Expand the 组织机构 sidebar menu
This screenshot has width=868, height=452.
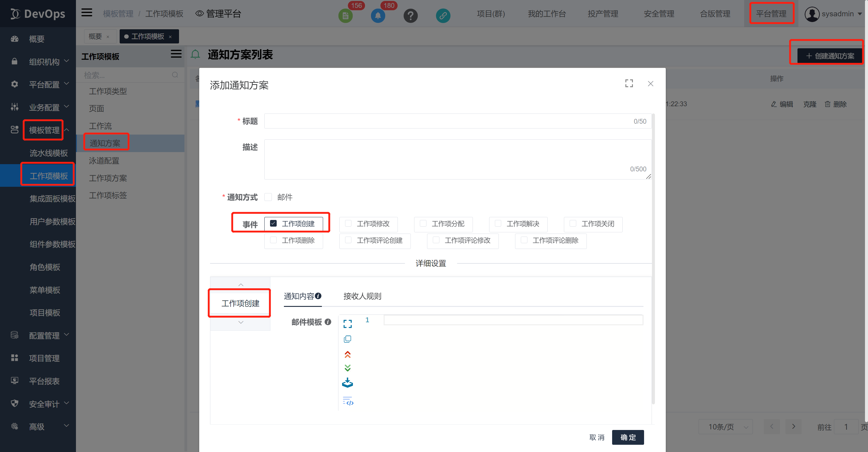(x=44, y=62)
